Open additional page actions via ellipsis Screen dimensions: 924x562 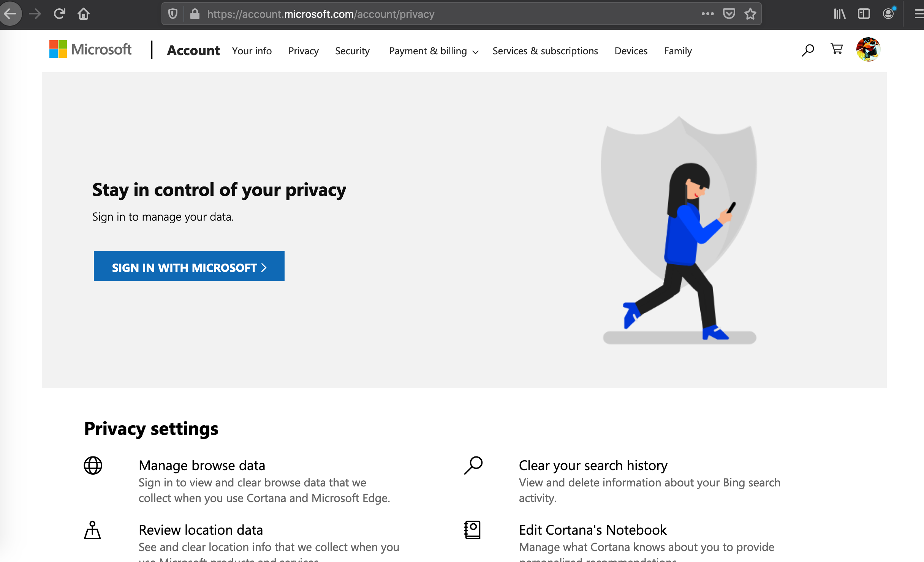[708, 14]
